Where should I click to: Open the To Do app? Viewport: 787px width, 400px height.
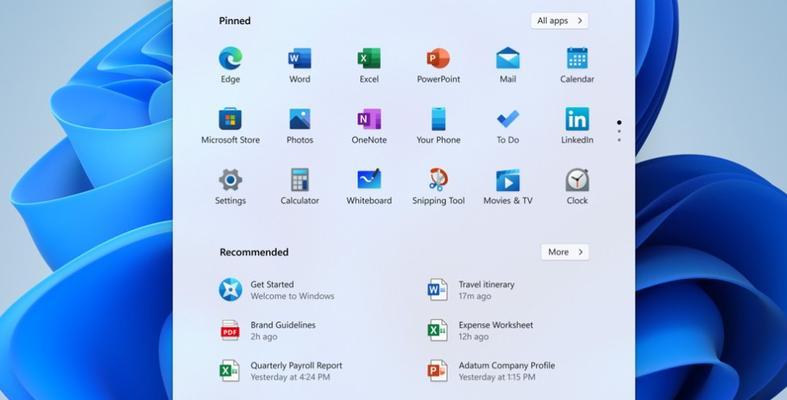507,126
